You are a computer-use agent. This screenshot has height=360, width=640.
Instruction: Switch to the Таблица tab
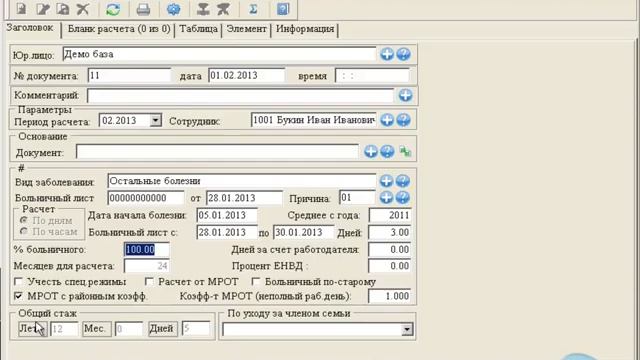pyautogui.click(x=198, y=29)
